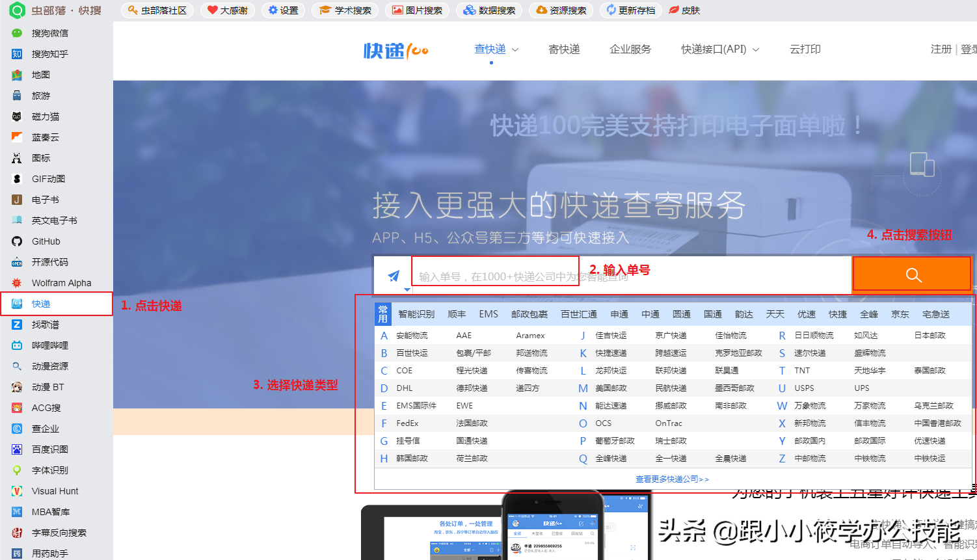Image resolution: width=977 pixels, height=560 pixels.
Task: Open dropdown arrow under paper plane icon
Action: pos(407,289)
